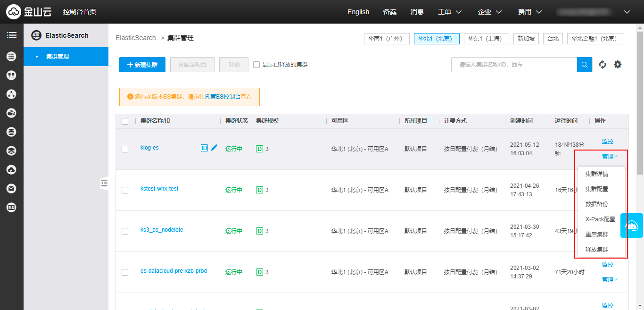
Task: Open the floating customer service icon
Action: 632,226
